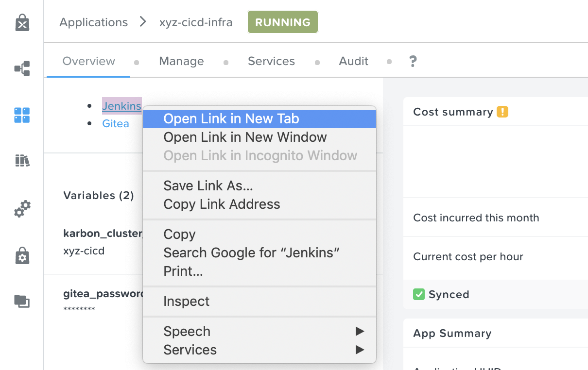
Task: Click the Cost incurred this month row
Action: (496, 218)
